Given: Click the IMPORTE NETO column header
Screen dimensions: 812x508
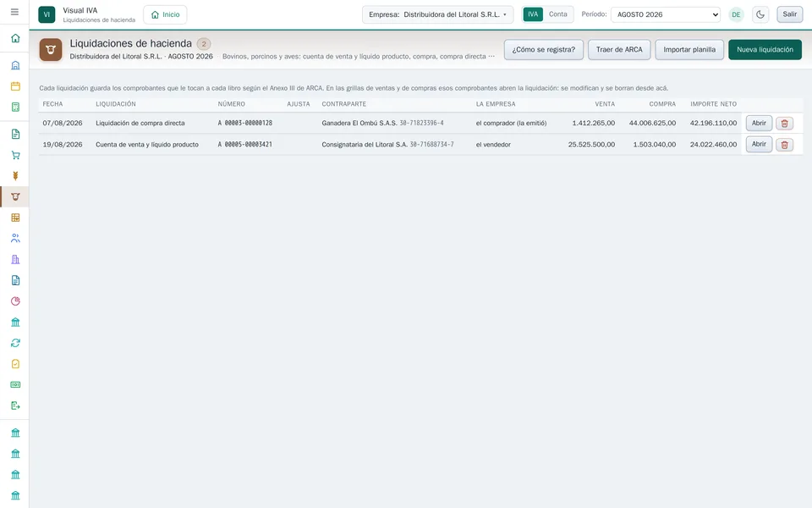Looking at the screenshot, I should pos(713,104).
